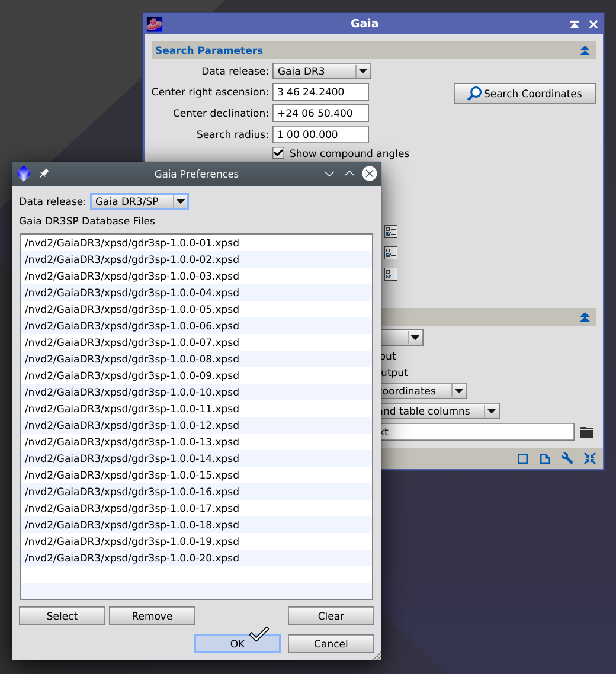
Task: Collapse the lower section in Gaia window
Action: [x=585, y=317]
